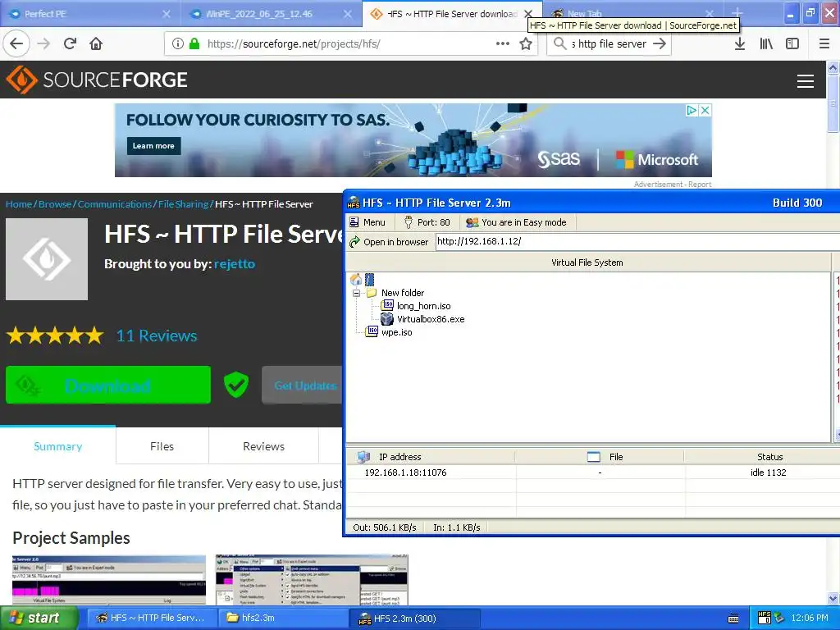Switch to HFS 2.3m (300) taskbar item

coord(414,619)
